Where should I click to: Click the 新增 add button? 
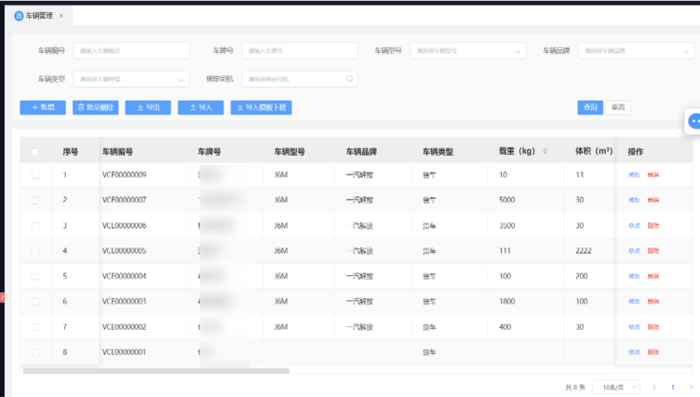point(43,107)
